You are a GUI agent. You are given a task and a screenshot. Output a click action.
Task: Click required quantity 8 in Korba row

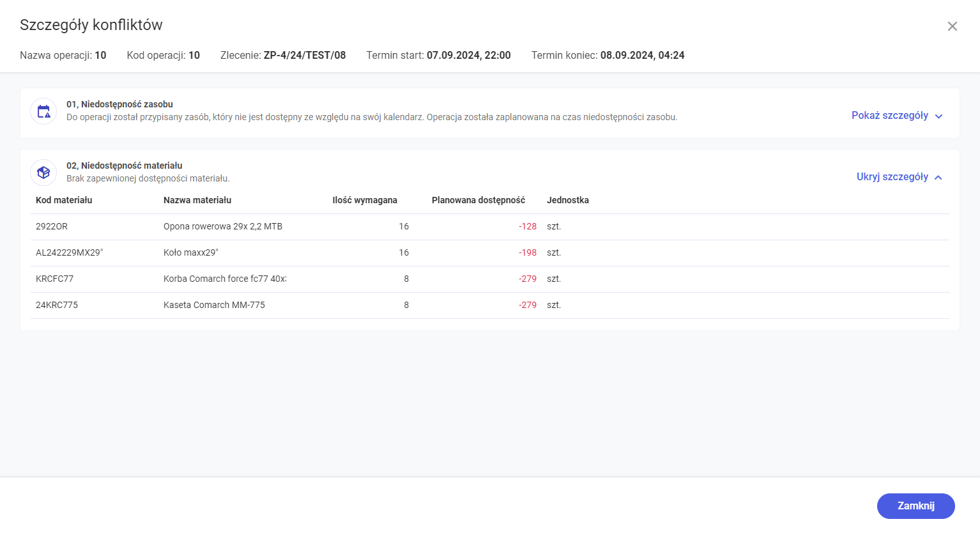point(406,279)
